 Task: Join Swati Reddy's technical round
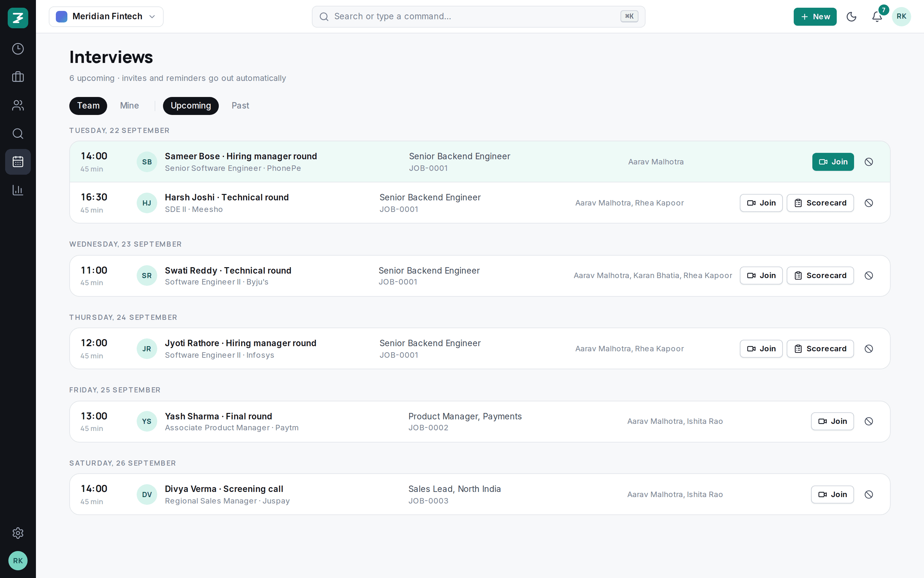click(x=761, y=276)
